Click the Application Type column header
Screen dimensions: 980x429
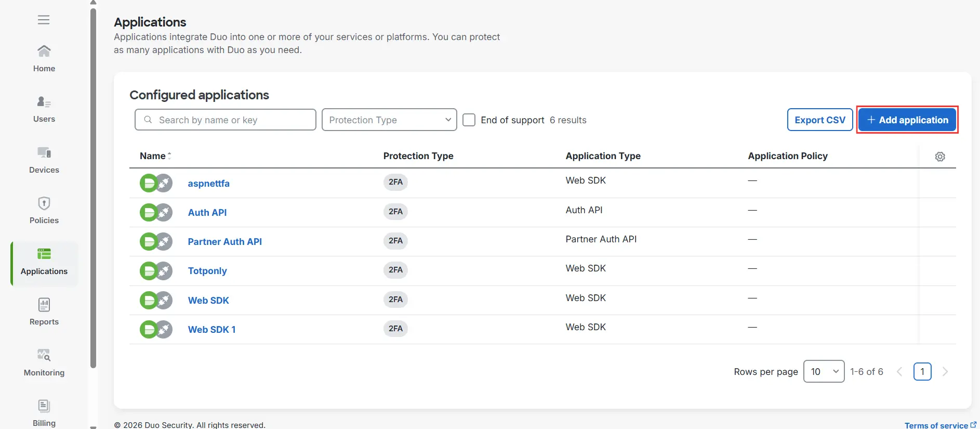tap(603, 156)
